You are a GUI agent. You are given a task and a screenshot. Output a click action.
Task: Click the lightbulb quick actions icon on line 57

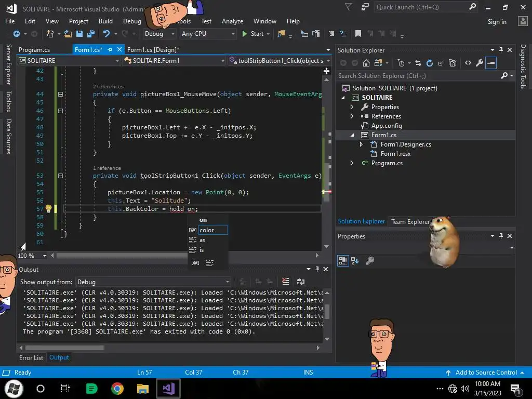48,209
